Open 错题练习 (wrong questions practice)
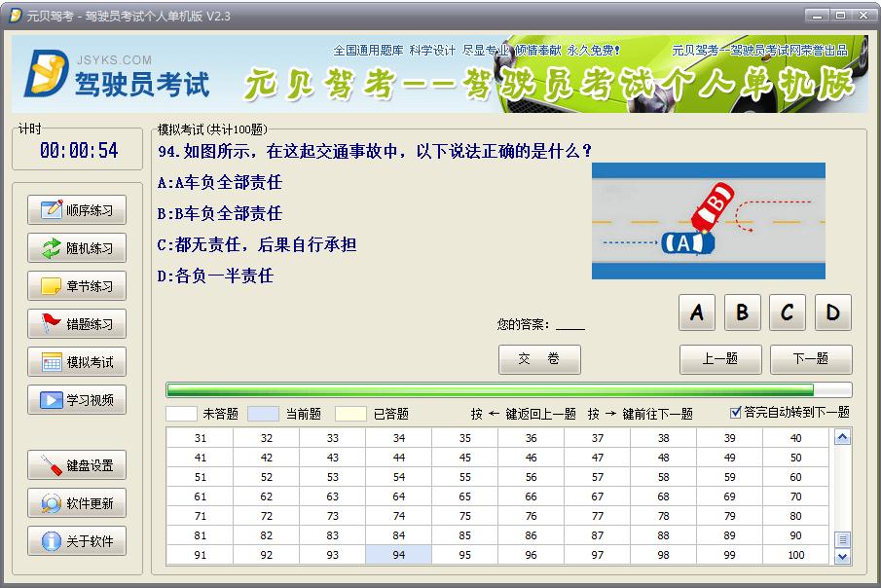881x588 pixels. click(x=76, y=324)
